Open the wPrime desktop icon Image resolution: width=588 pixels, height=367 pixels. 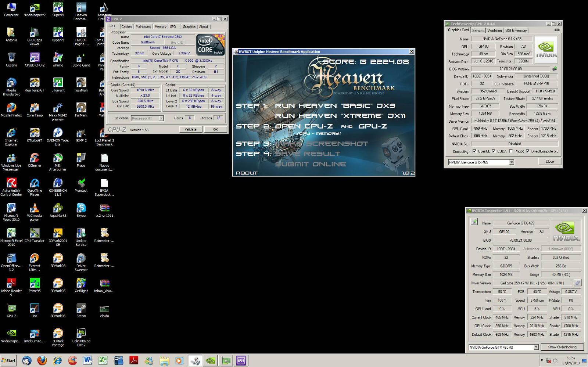58,60
